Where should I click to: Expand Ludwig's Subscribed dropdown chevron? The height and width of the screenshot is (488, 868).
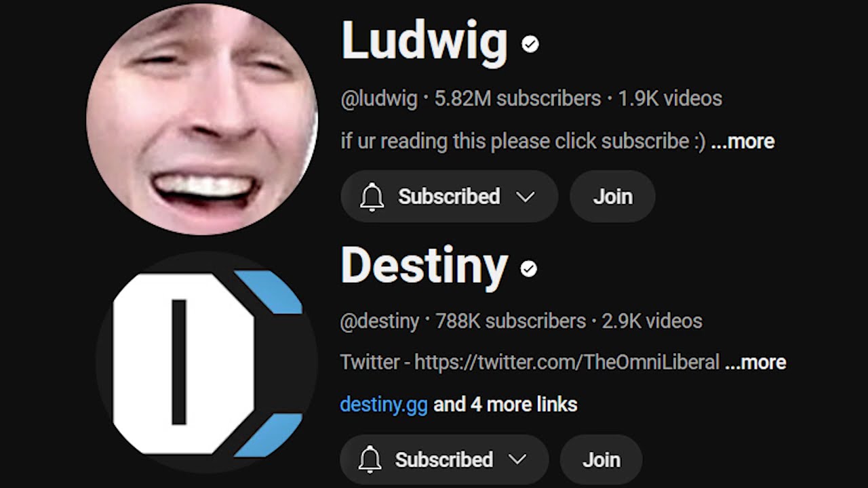pyautogui.click(x=525, y=197)
